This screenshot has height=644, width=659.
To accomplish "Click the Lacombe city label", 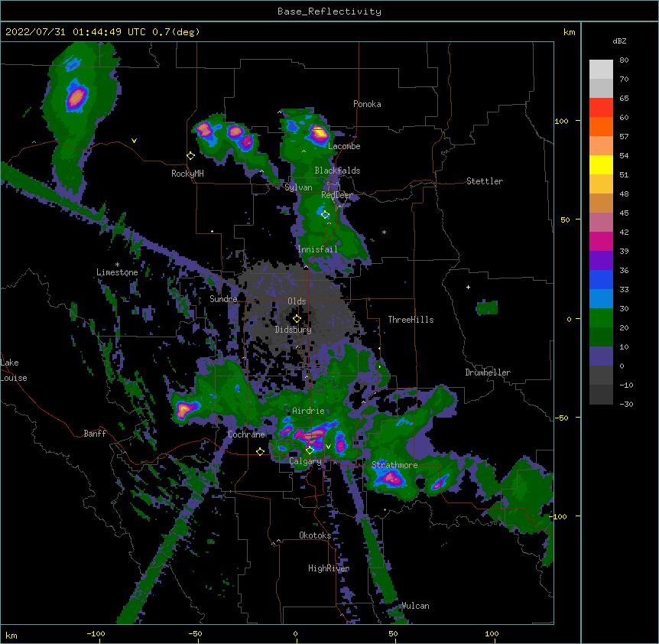I will coord(344,146).
